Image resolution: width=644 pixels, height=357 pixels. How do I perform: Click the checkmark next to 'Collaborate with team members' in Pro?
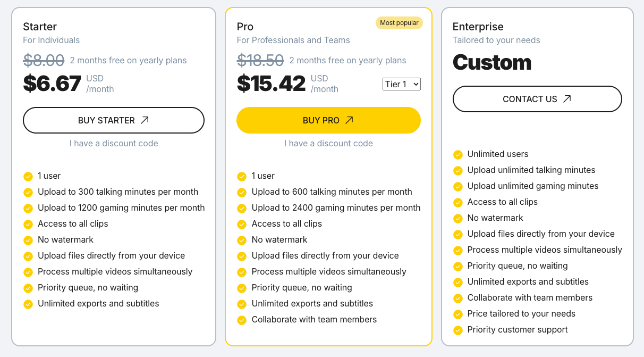point(242,320)
